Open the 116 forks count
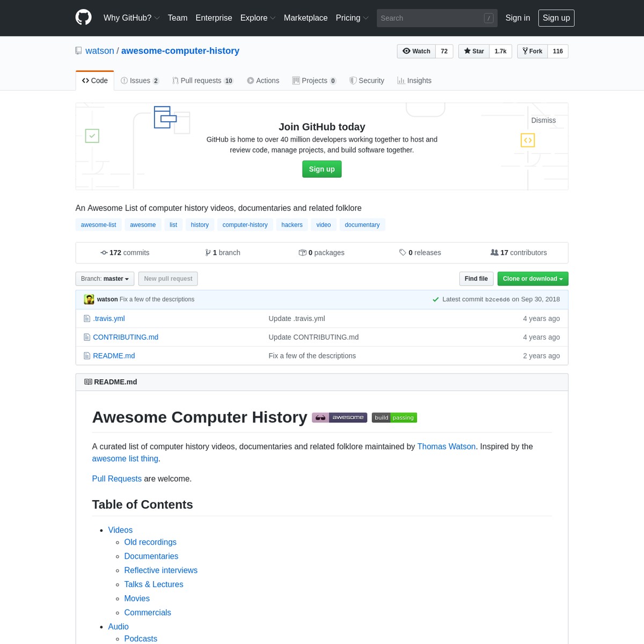 coord(558,51)
